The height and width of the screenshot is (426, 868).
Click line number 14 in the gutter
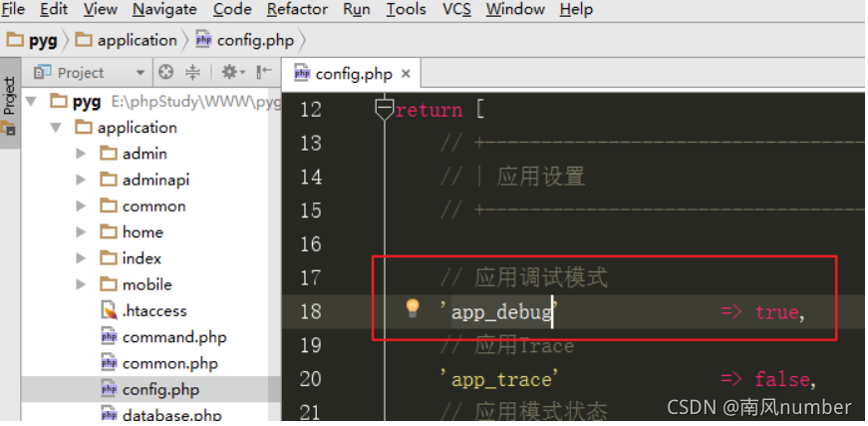[311, 177]
